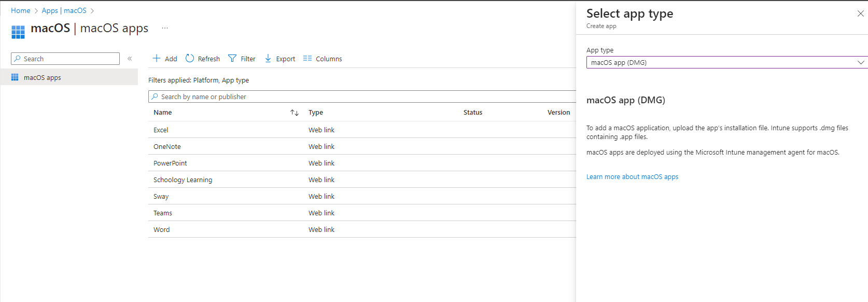
Task: Click Web link type in Word row
Action: 321,230
